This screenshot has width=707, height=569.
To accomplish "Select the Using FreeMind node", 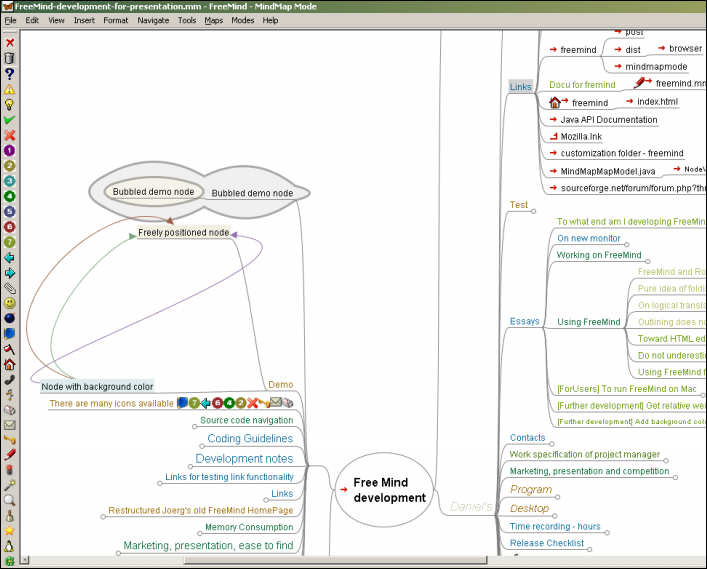I will click(x=588, y=322).
